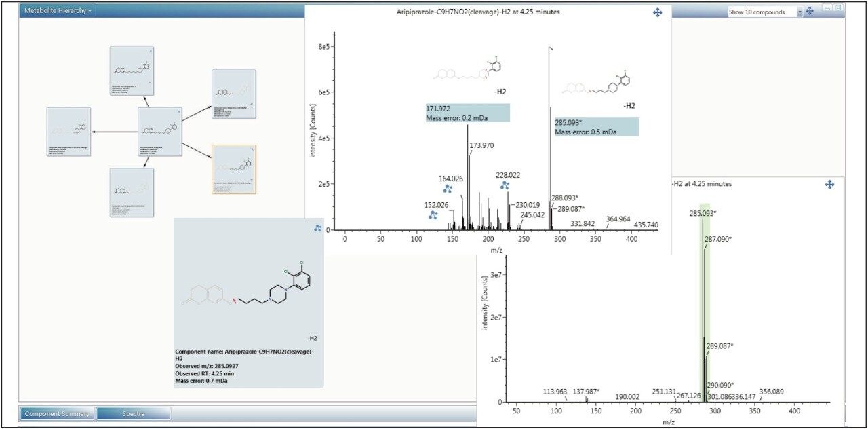Click the fragment icon on the component summary card
Screen dimensions: 868x429
pyautogui.click(x=317, y=228)
